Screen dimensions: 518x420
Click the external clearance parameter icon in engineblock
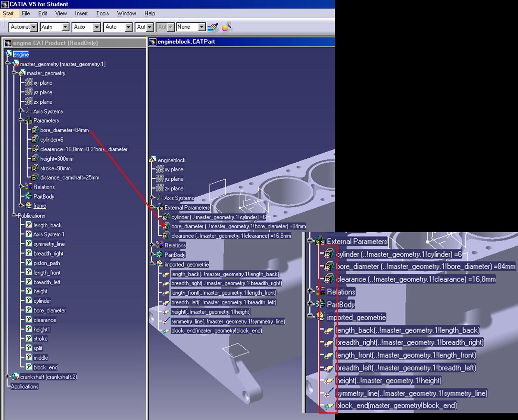pos(166,236)
